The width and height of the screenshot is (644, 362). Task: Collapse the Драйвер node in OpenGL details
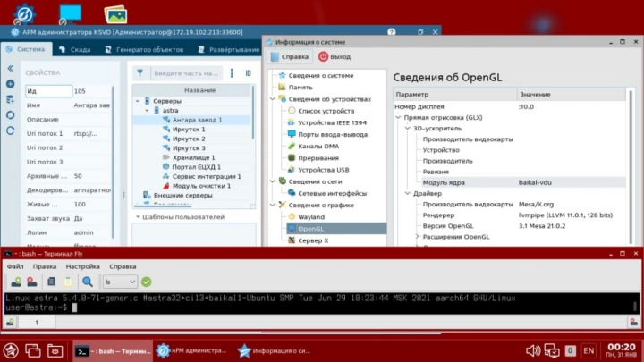tap(406, 193)
